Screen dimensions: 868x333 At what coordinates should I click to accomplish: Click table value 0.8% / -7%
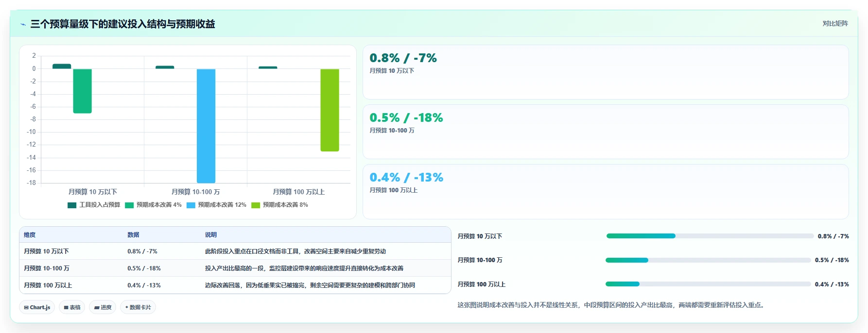click(142, 251)
